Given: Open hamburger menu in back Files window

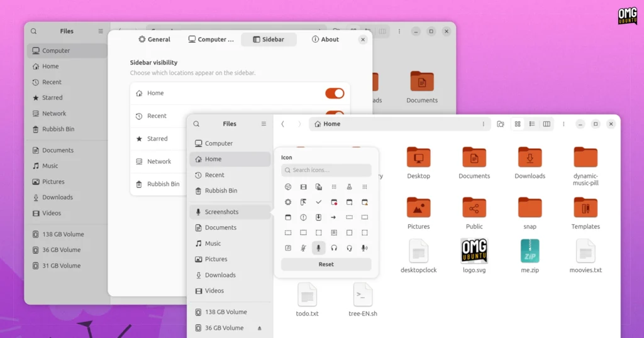Looking at the screenshot, I should [x=101, y=31].
